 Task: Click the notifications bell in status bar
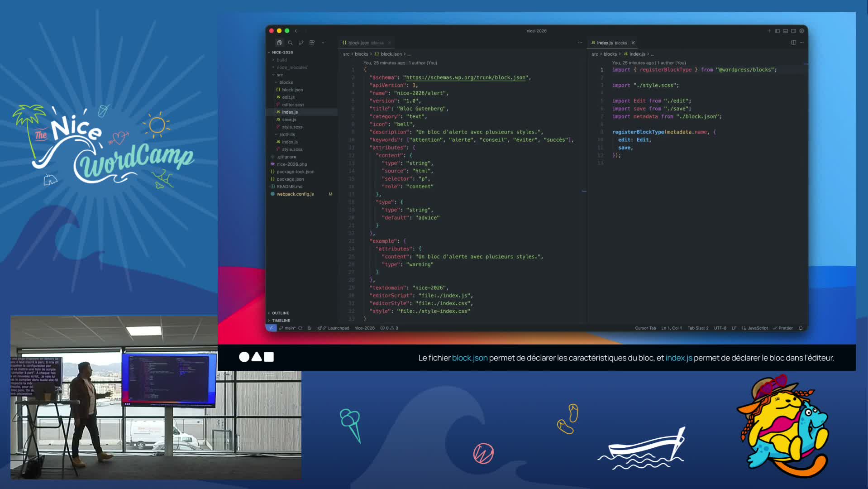pyautogui.click(x=801, y=328)
